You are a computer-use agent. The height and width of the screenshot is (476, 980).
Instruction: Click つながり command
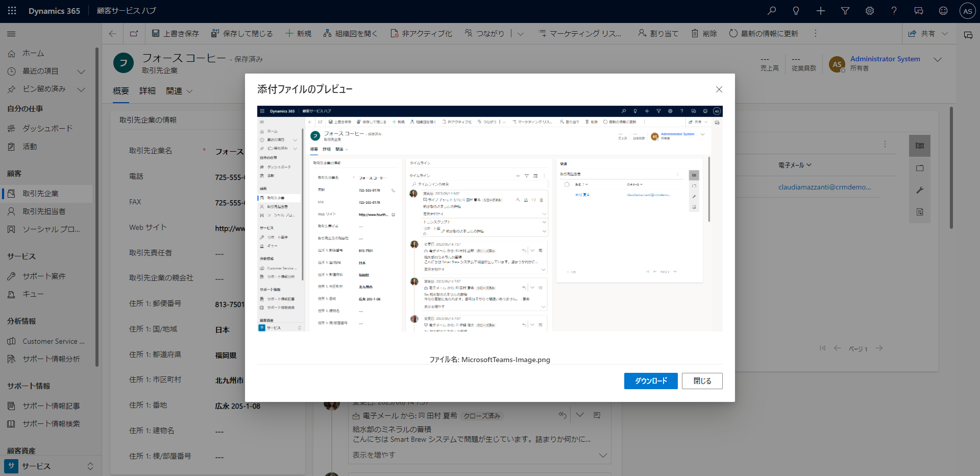(484, 34)
